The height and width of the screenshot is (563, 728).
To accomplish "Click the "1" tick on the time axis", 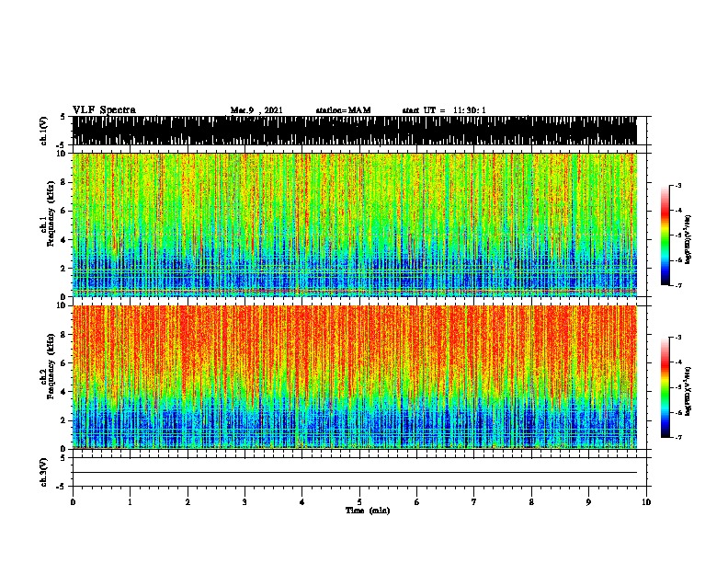I will coord(130,502).
